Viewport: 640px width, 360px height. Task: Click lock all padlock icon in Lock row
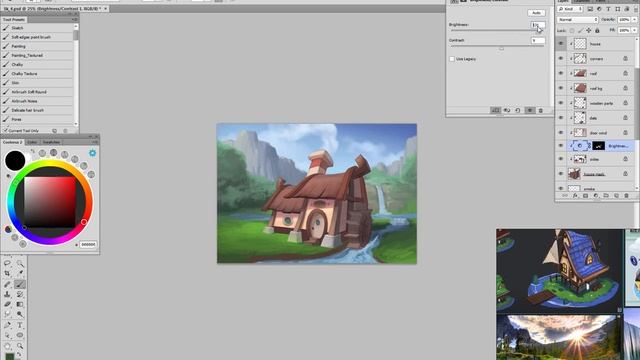tap(597, 31)
